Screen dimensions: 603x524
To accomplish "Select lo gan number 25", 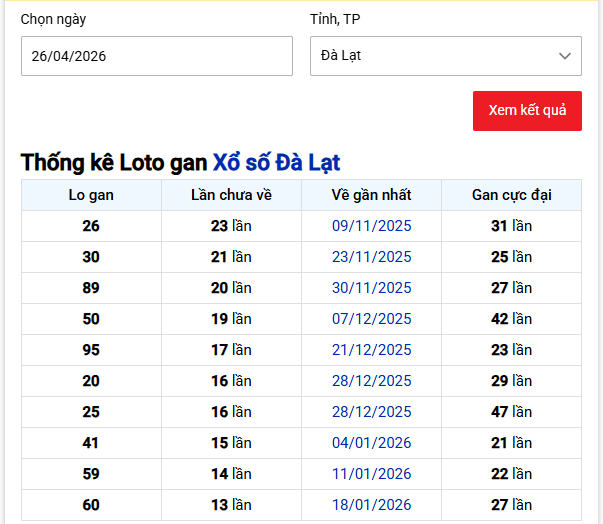I will coord(91,412).
